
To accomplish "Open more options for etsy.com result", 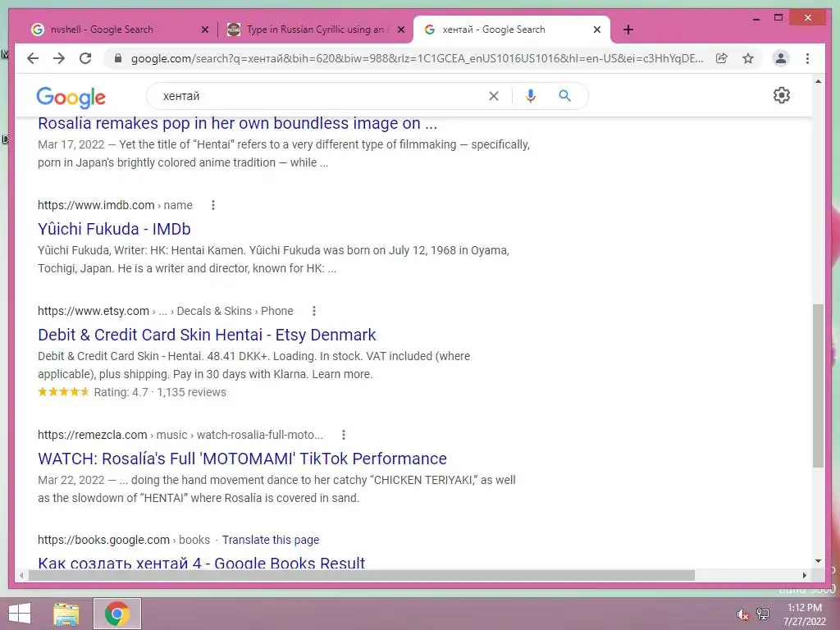I will point(314,311).
